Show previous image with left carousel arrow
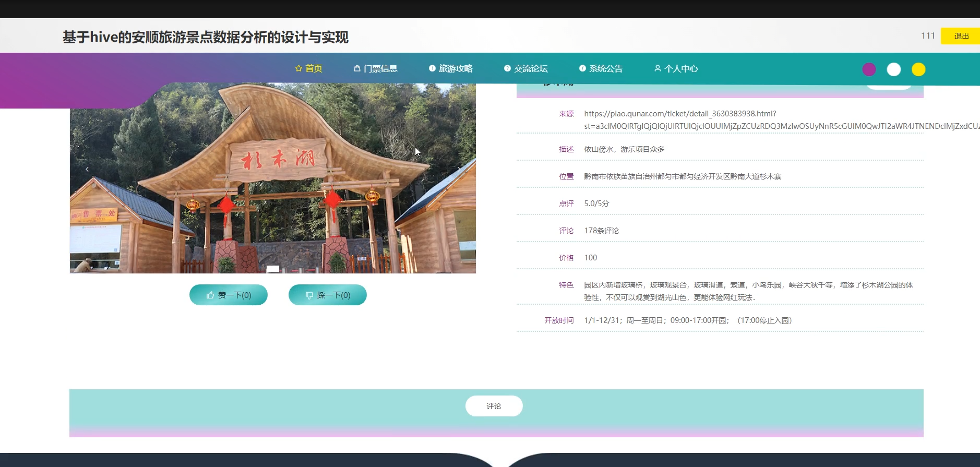This screenshot has height=467, width=980. coord(87,169)
